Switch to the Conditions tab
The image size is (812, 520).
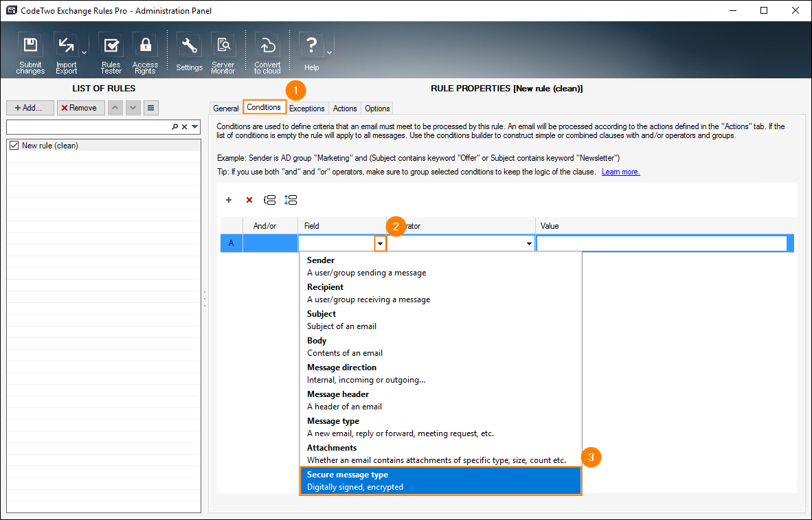(x=264, y=107)
